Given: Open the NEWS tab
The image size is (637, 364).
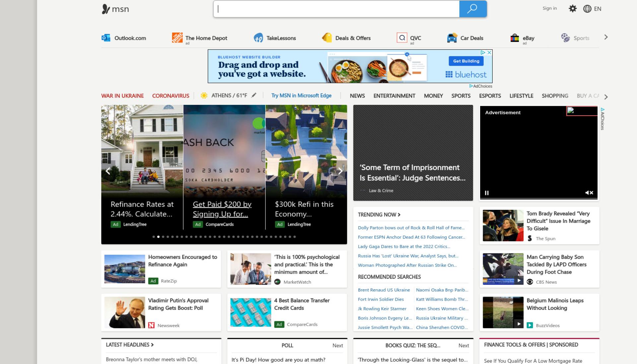Looking at the screenshot, I should (x=357, y=96).
